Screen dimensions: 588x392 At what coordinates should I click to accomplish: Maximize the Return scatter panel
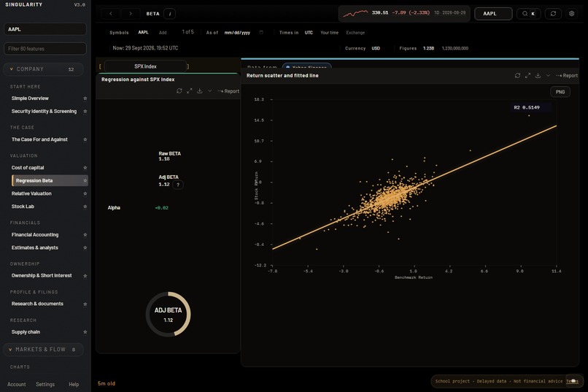(x=527, y=75)
